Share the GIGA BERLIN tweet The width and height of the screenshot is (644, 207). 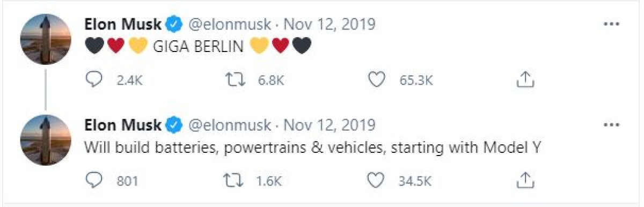tap(525, 79)
